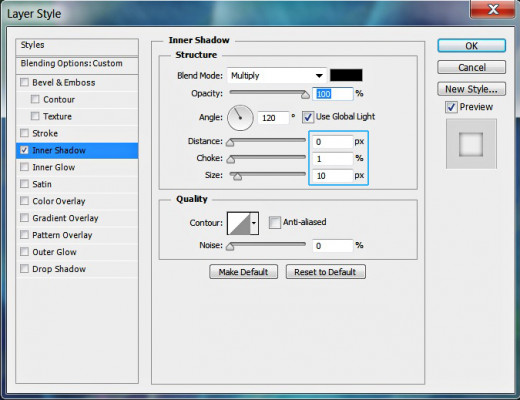This screenshot has width=520, height=400.
Task: Click the style preview thumbnail
Action: pyautogui.click(x=471, y=144)
